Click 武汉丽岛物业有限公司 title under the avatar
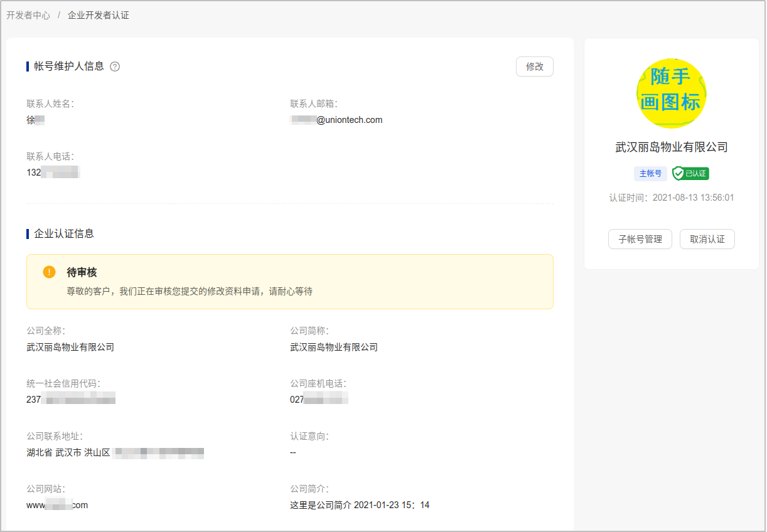The width and height of the screenshot is (767, 532). pyautogui.click(x=671, y=147)
